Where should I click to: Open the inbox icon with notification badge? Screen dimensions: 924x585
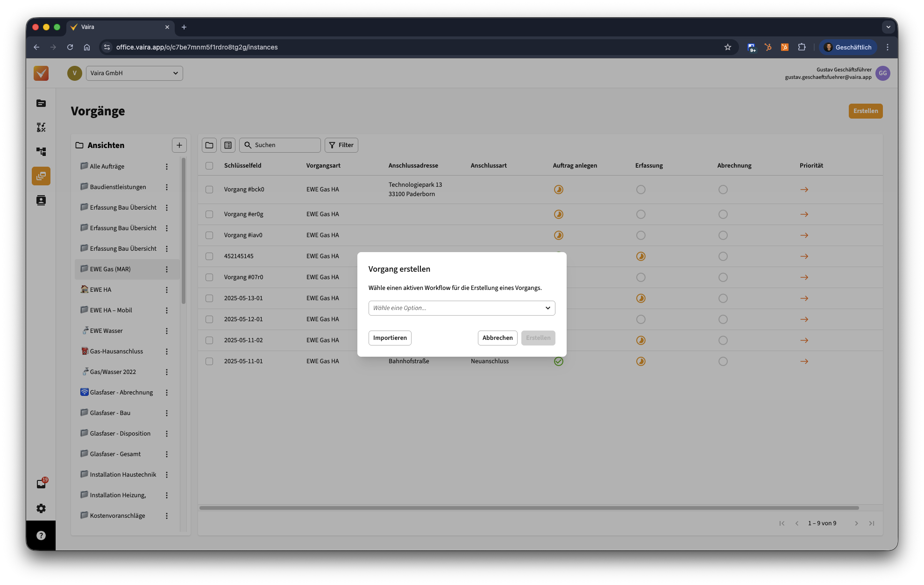click(41, 484)
